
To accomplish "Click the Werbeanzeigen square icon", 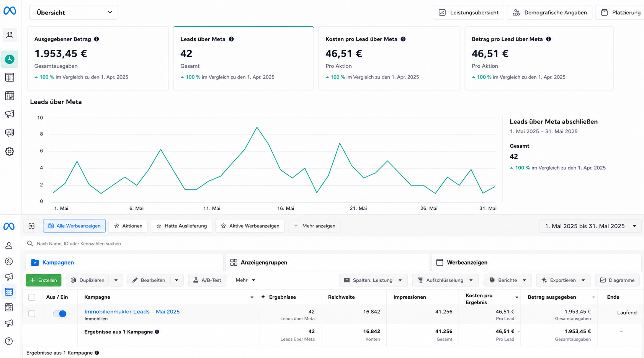I will pyautogui.click(x=440, y=262).
